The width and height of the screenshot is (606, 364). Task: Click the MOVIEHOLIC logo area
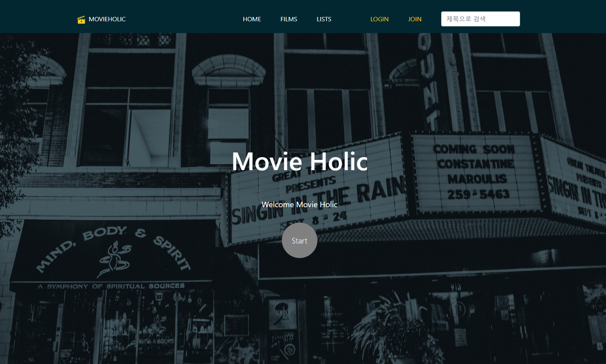[x=101, y=19]
